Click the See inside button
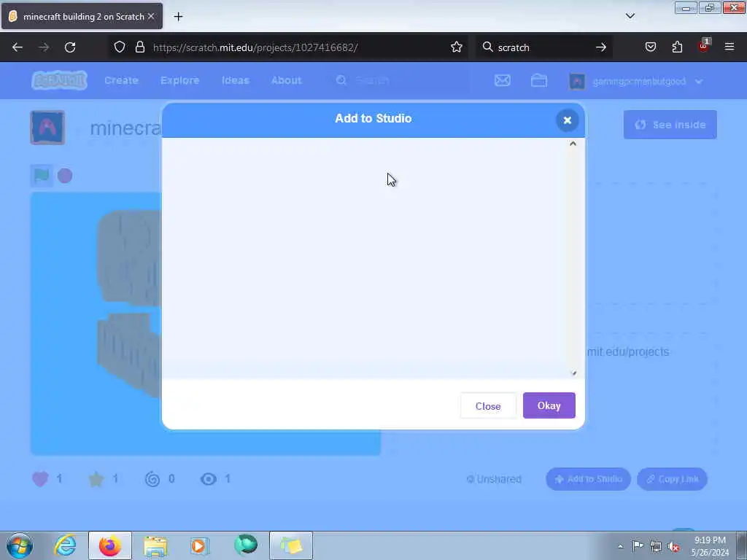 point(670,125)
